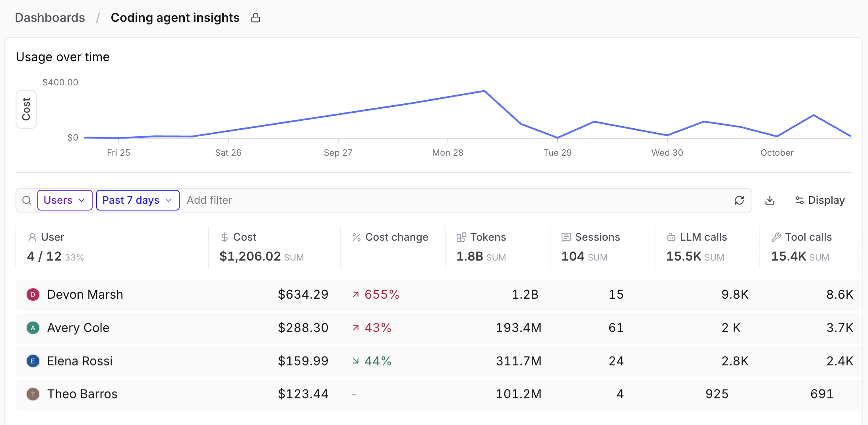This screenshot has width=868, height=425.
Task: Open the Devon Marsh row
Action: point(439,295)
